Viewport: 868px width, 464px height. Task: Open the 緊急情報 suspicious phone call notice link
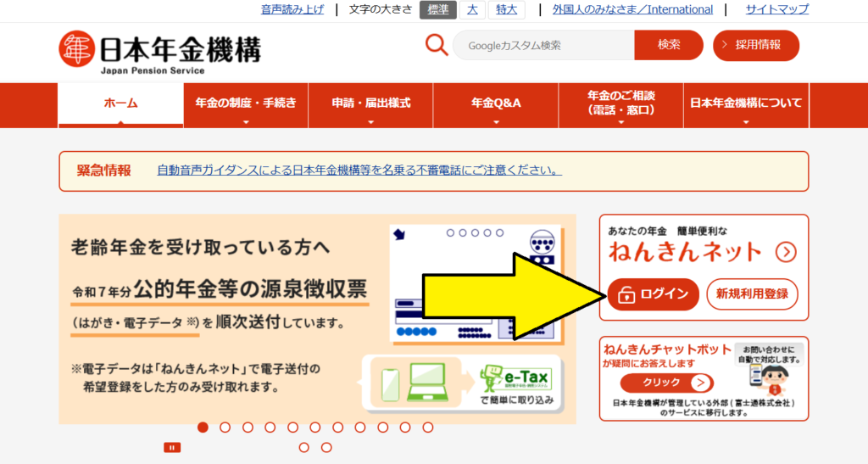coord(359,171)
